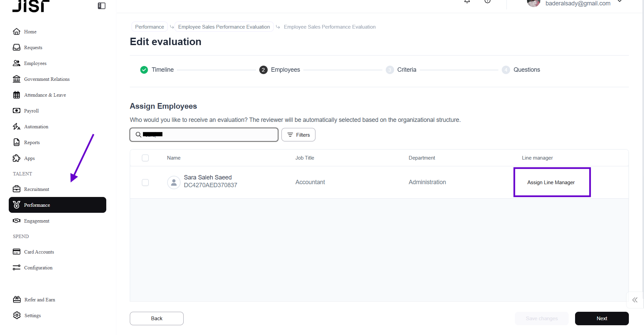The width and height of the screenshot is (644, 335).
Task: Go to the Timeline step
Action: click(162, 70)
